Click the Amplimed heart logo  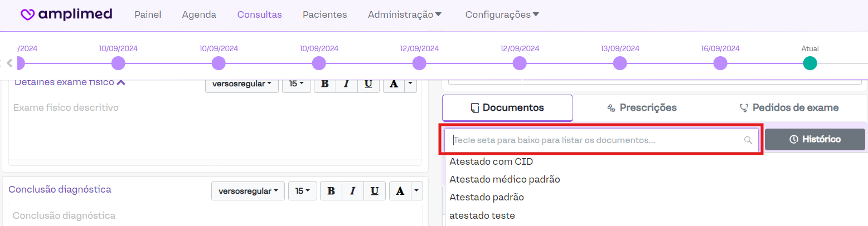coord(27,14)
